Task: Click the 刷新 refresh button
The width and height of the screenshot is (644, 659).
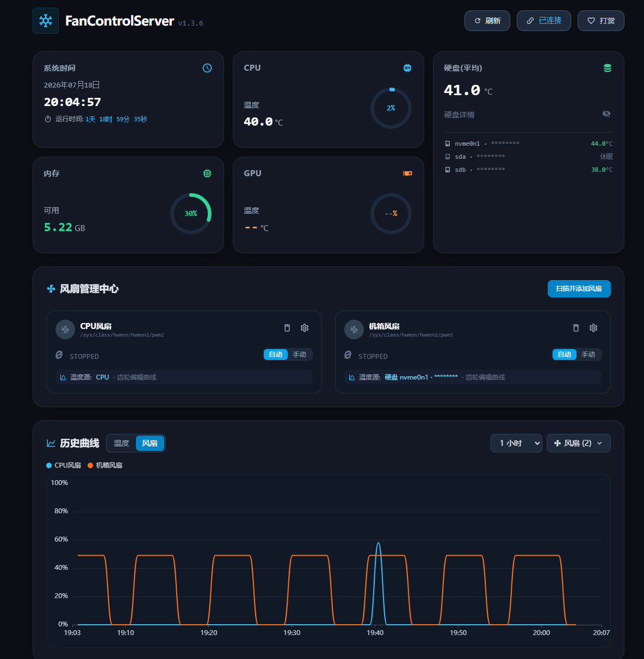Action: pos(487,21)
